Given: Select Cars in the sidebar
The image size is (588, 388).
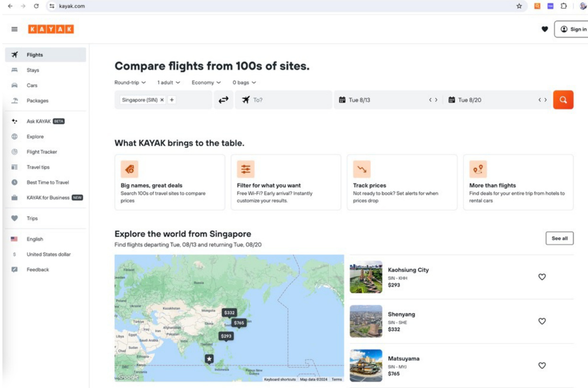Looking at the screenshot, I should pos(46,85).
